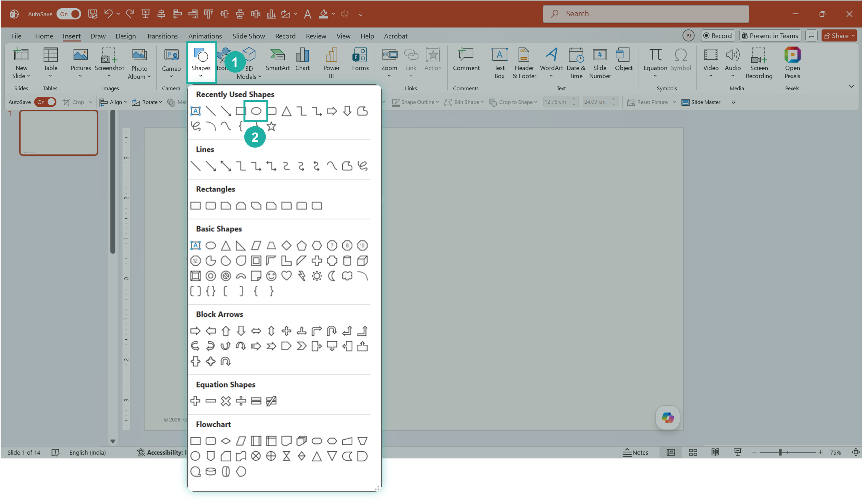
Task: Choose the Not Equal equation shape
Action: pos(271,401)
